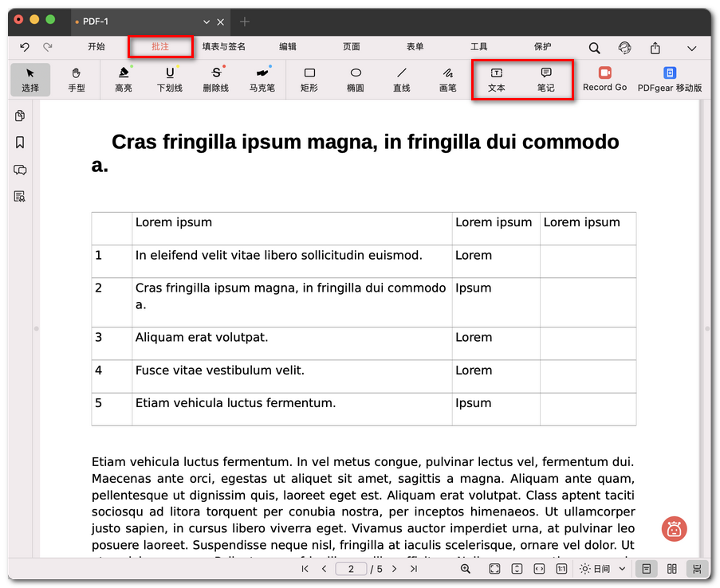Select the 高亮 highlight tool

pyautogui.click(x=124, y=79)
